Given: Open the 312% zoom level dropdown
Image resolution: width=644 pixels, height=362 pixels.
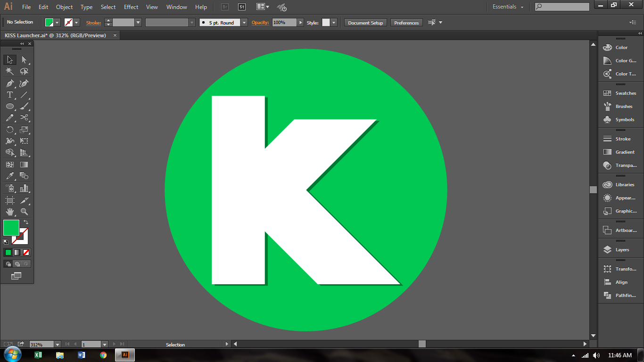Looking at the screenshot, I should click(57, 345).
